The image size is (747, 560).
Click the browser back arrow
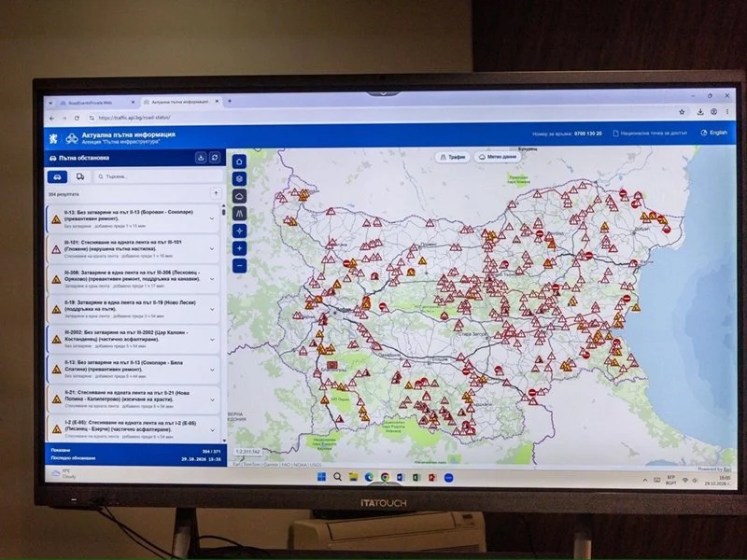[x=52, y=119]
